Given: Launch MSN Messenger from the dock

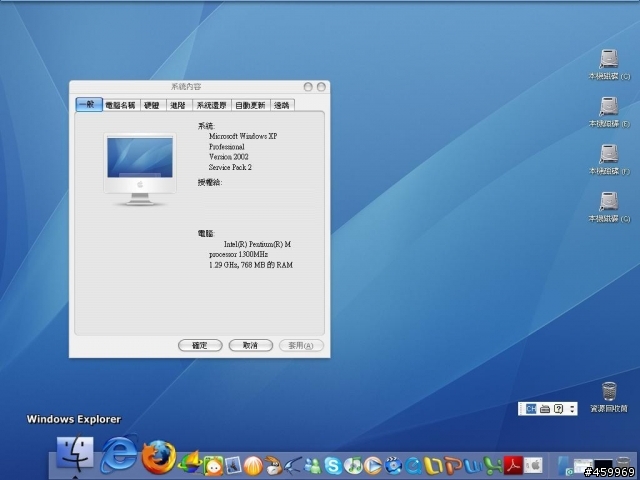Looking at the screenshot, I should (x=313, y=466).
